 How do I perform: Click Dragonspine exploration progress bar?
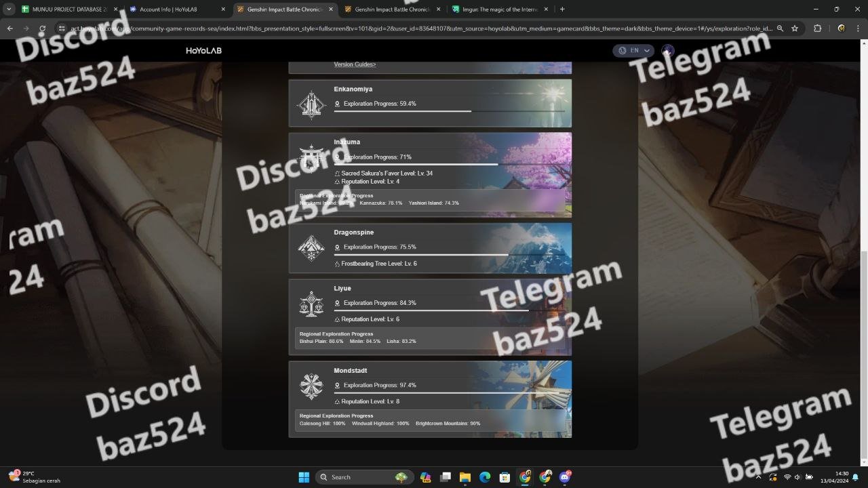(449, 254)
